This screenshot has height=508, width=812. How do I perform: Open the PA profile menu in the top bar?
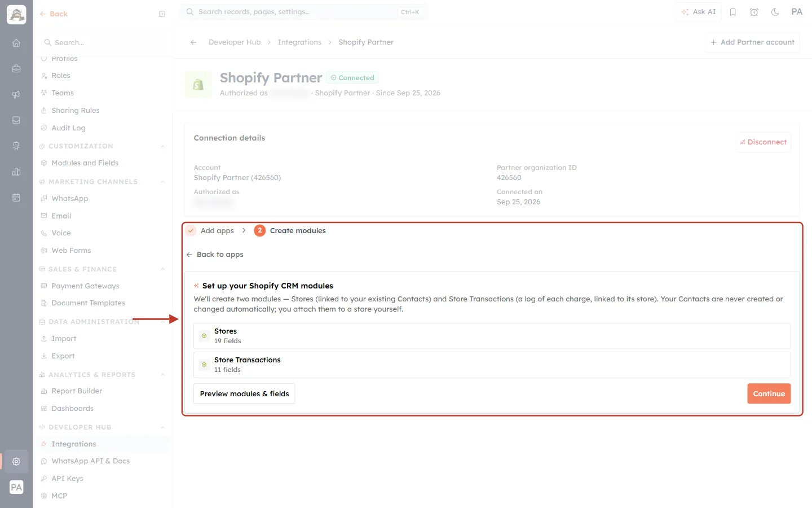pyautogui.click(x=797, y=12)
